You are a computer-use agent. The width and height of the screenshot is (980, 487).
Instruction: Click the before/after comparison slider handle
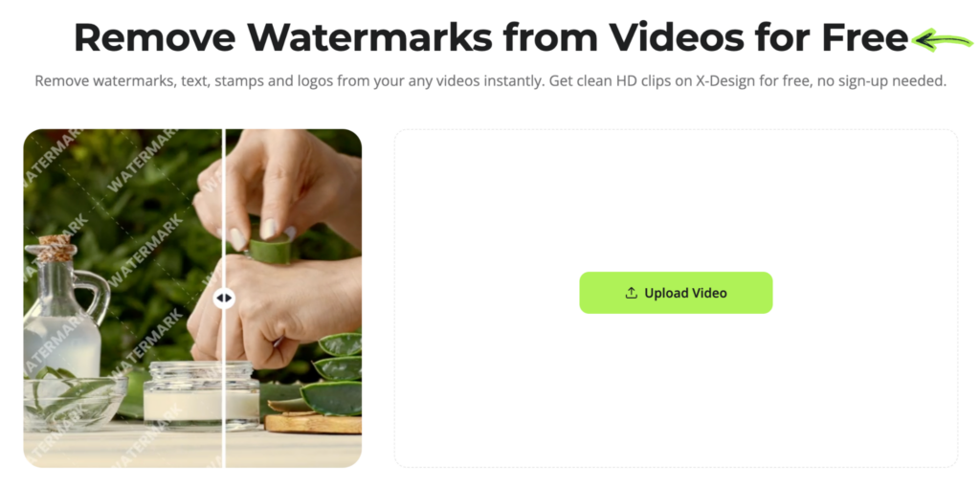tap(224, 299)
